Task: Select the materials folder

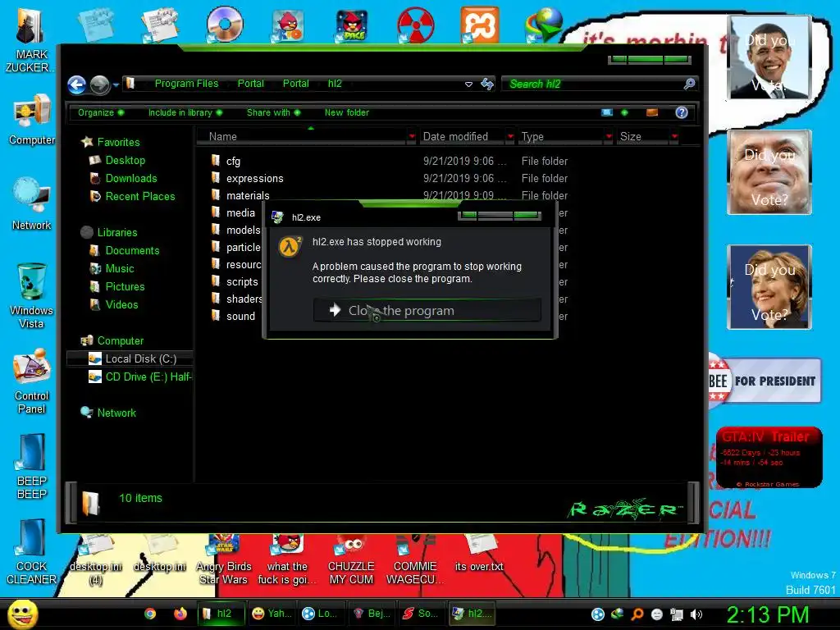Action: (x=248, y=195)
